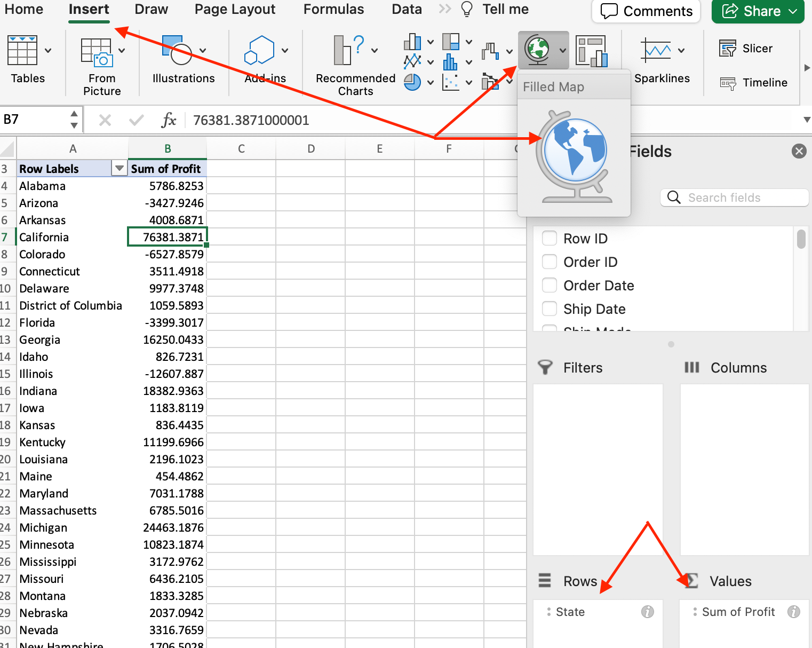Insert data From Picture icon
This screenshot has width=812, height=648.
pyautogui.click(x=97, y=52)
